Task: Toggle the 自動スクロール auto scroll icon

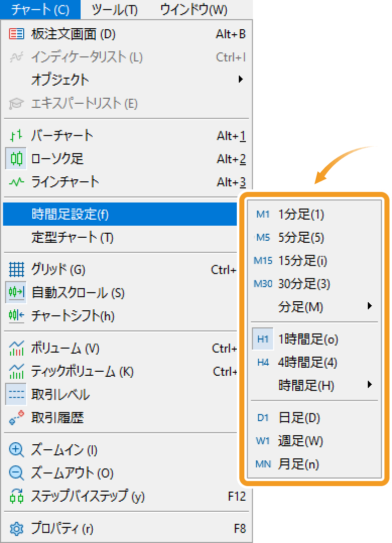Action: (x=16, y=293)
